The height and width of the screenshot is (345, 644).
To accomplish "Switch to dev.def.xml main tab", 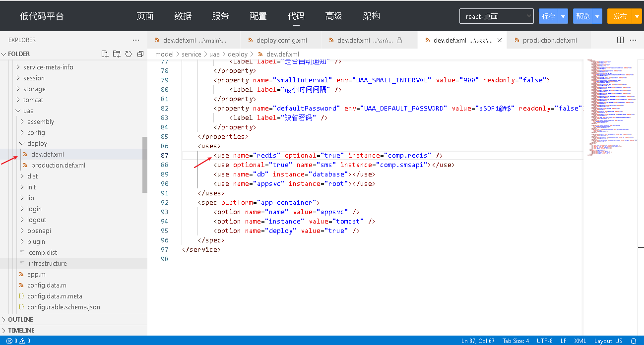I will (x=194, y=41).
